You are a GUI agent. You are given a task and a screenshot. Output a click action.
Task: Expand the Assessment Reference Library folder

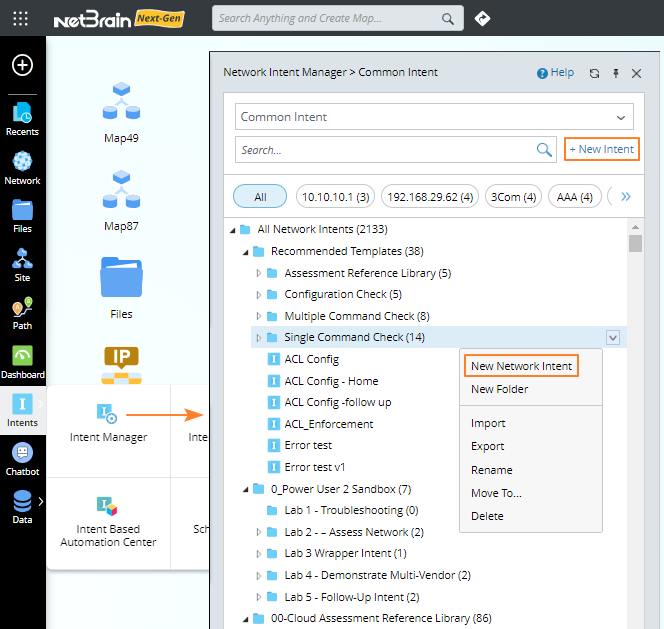(x=259, y=273)
